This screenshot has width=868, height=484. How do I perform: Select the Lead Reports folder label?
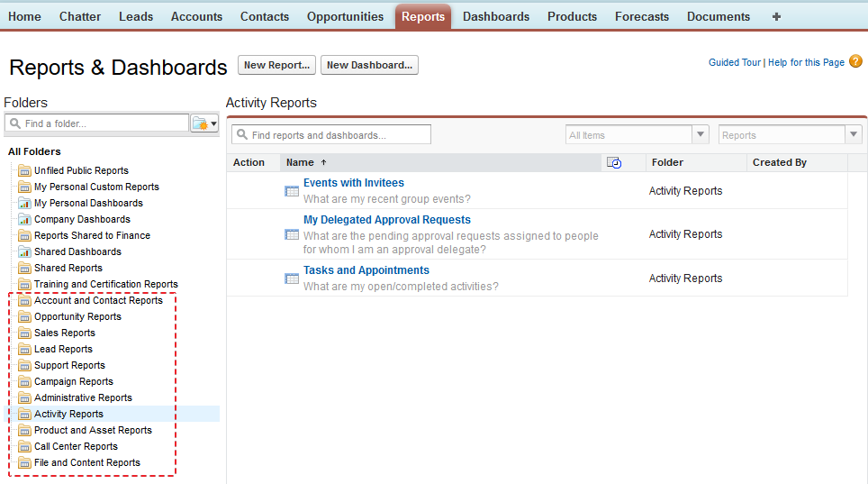coord(63,349)
